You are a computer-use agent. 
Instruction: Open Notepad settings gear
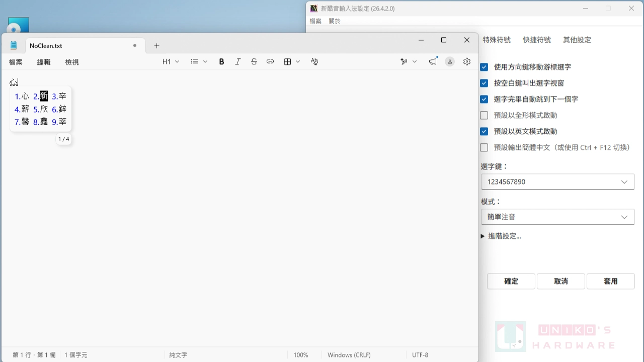point(467,61)
